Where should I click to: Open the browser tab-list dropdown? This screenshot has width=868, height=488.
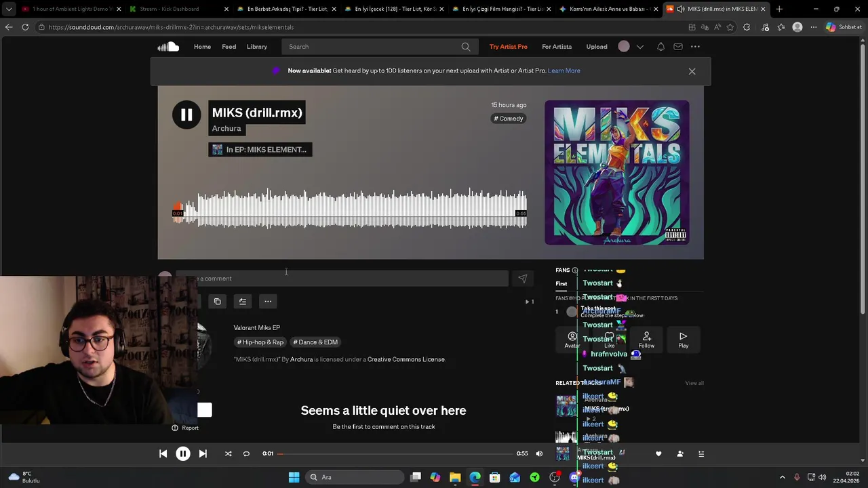8,9
